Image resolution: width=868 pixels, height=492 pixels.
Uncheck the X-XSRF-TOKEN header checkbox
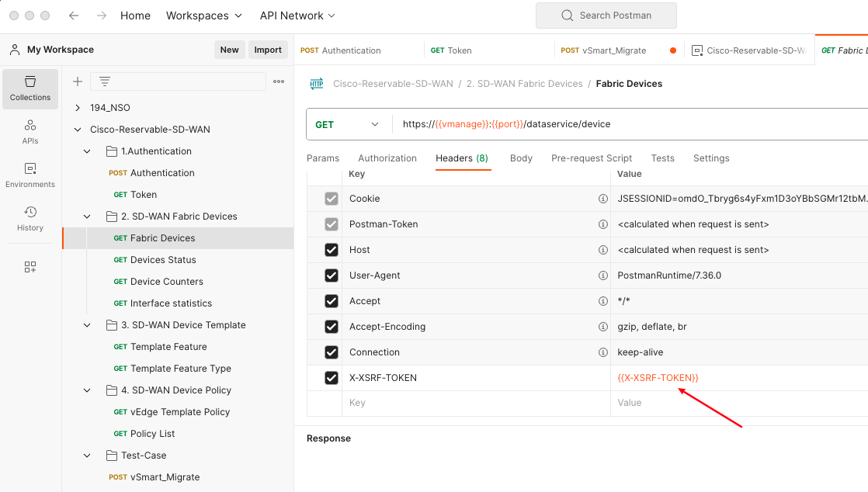[332, 378]
